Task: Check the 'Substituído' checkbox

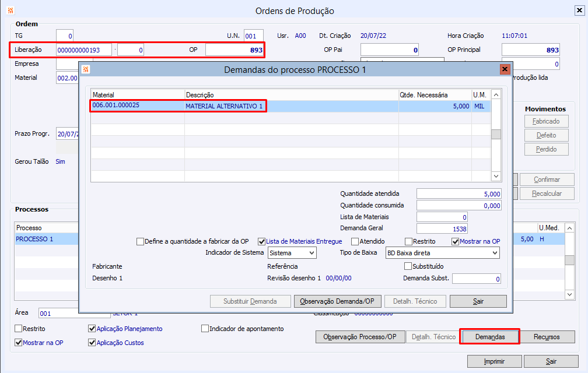Action: tap(408, 266)
